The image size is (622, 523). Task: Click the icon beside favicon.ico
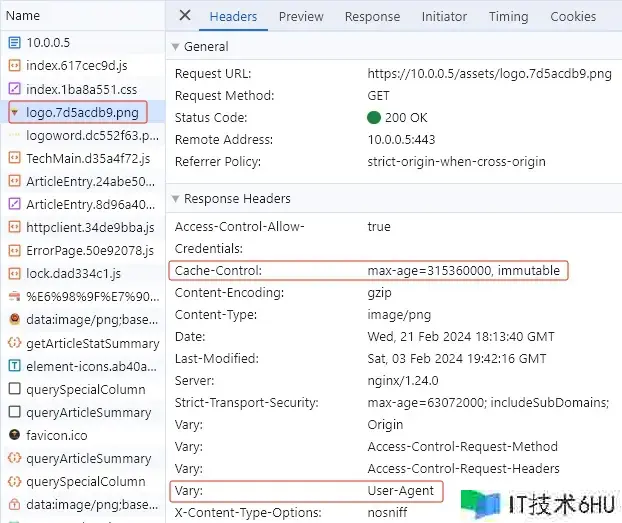pyautogui.click(x=14, y=435)
